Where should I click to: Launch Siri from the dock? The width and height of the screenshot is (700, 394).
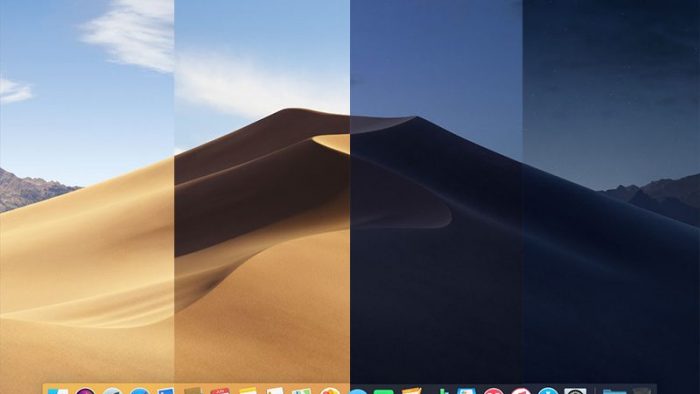pyautogui.click(x=85, y=391)
